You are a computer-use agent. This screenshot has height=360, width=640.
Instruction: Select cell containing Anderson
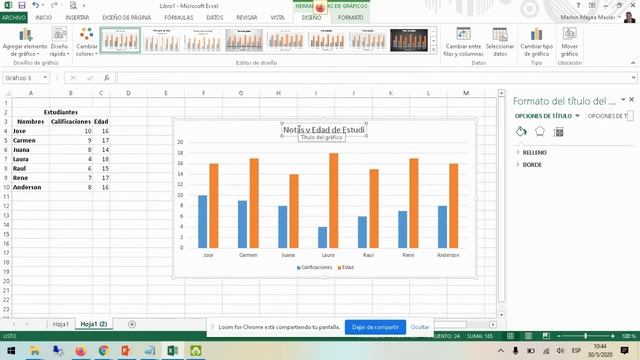pyautogui.click(x=31, y=187)
